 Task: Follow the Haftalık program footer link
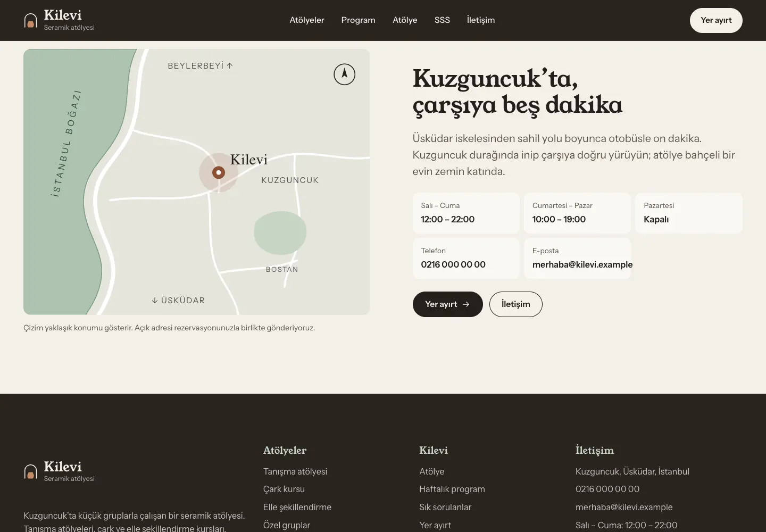[452, 489]
